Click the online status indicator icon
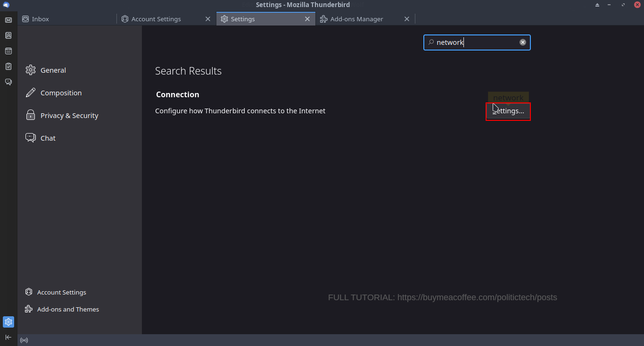This screenshot has width=644, height=346. tap(24, 340)
